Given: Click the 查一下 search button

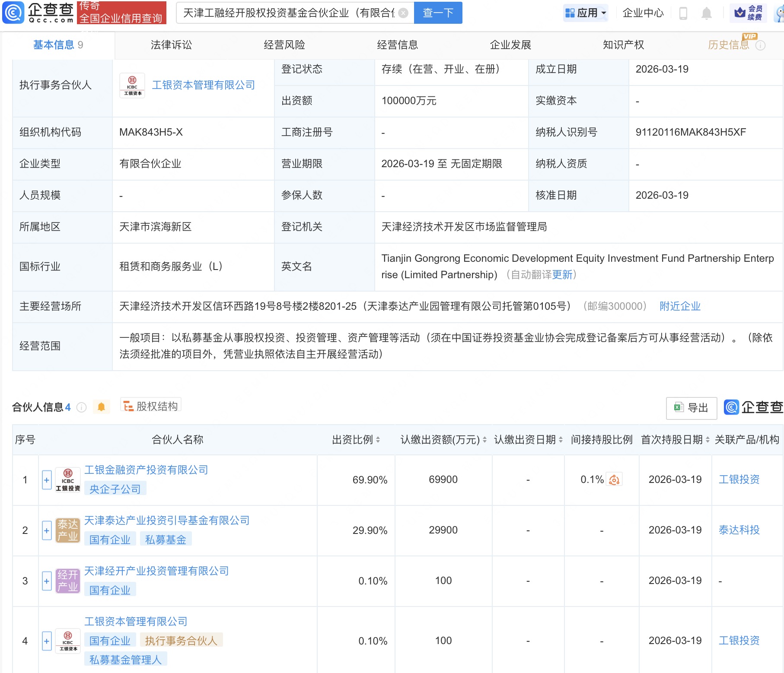Looking at the screenshot, I should (x=438, y=13).
